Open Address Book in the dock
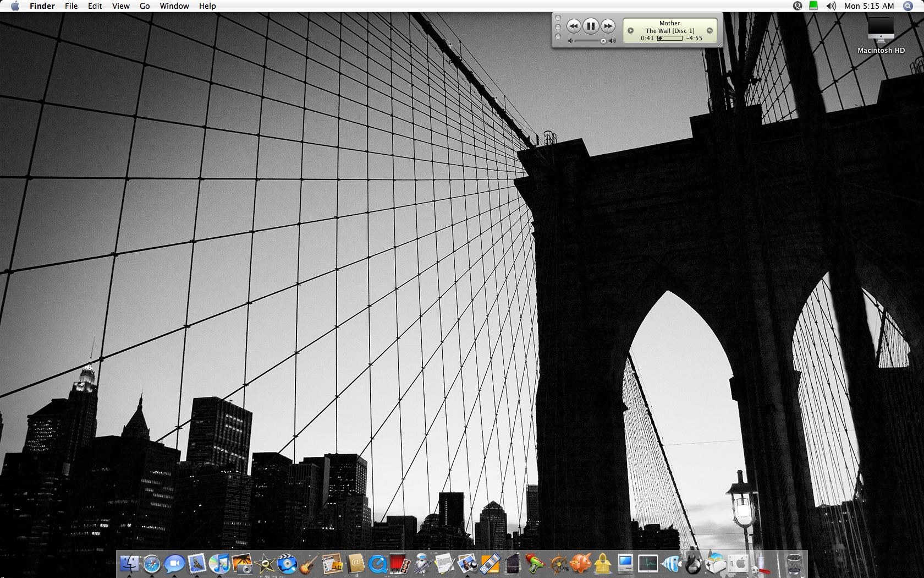Viewport: 924px width, 578px height. pyautogui.click(x=355, y=563)
